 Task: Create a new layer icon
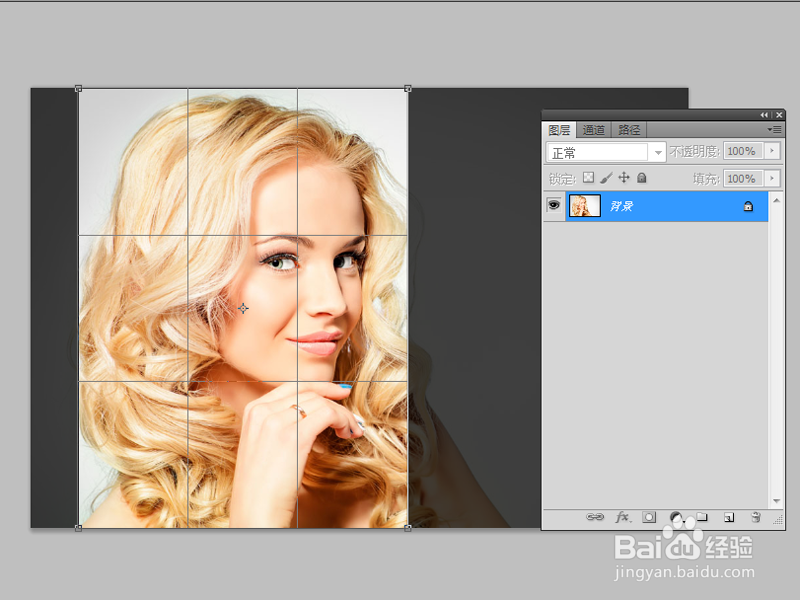(729, 518)
